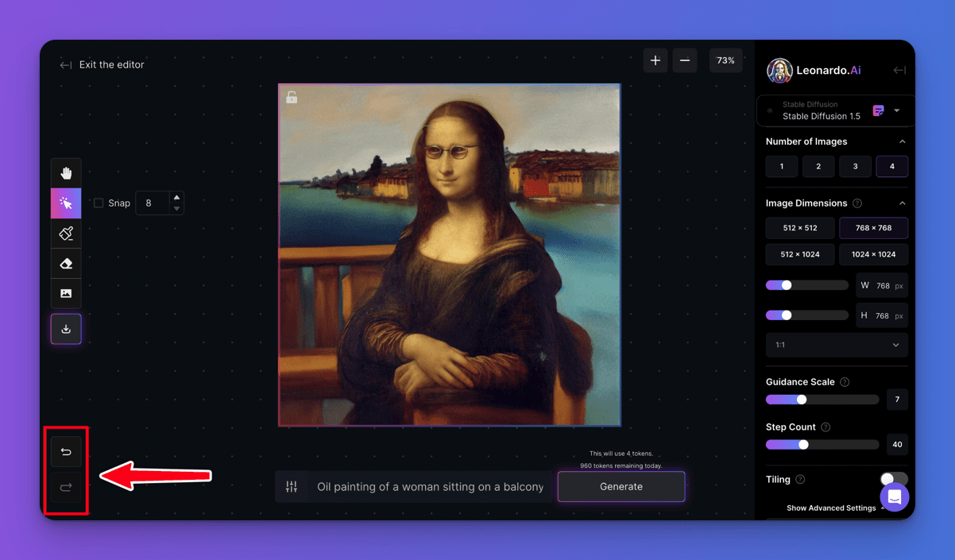The image size is (955, 560).
Task: Select the hand pan tool
Action: [x=66, y=173]
